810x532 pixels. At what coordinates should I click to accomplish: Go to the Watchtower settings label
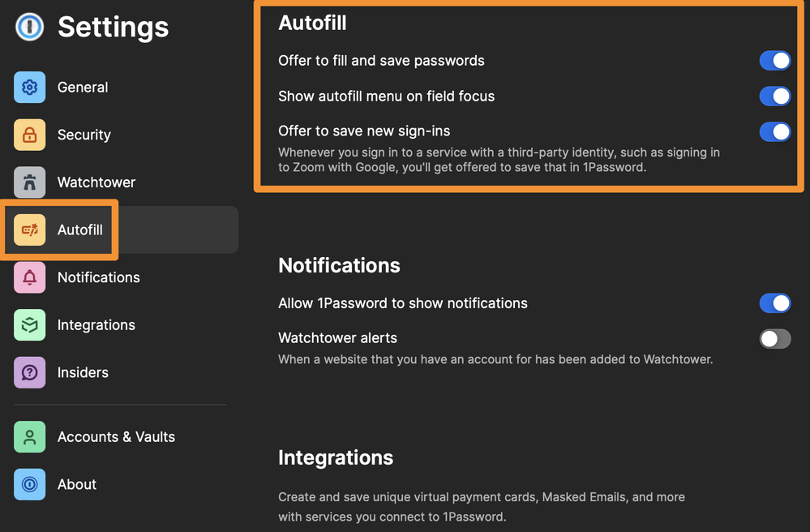coord(96,182)
